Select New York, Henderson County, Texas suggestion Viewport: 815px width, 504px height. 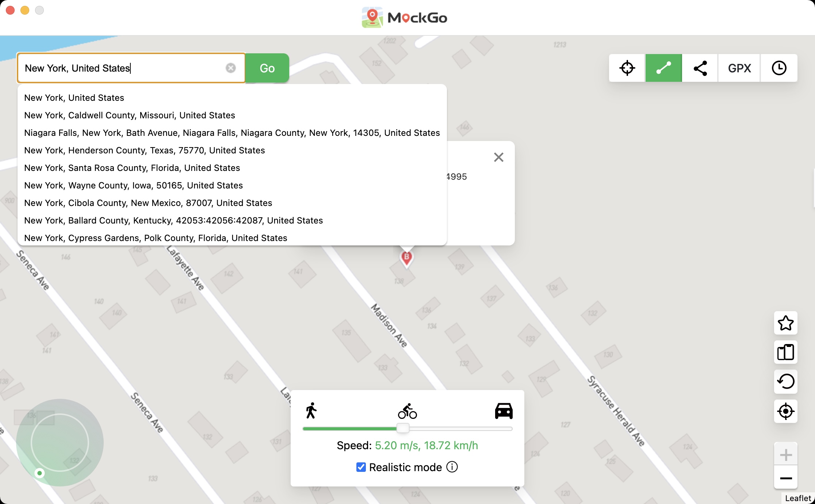click(145, 150)
